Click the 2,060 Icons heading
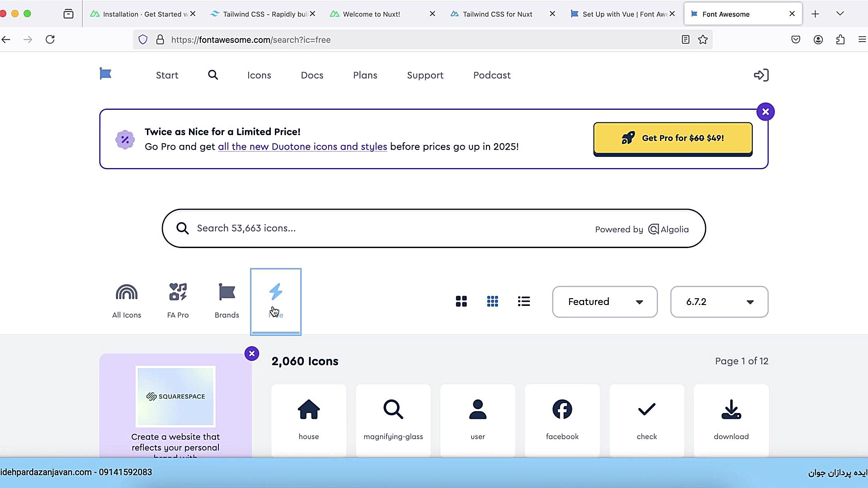Screen dimensions: 868x488 [305, 361]
